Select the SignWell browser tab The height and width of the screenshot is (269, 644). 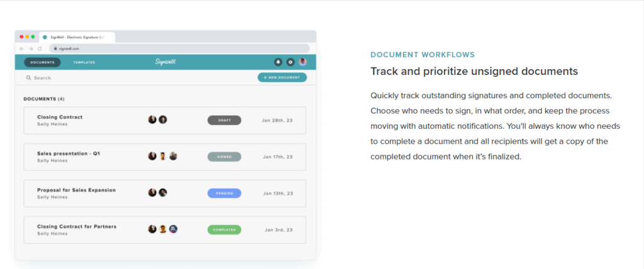pos(77,37)
